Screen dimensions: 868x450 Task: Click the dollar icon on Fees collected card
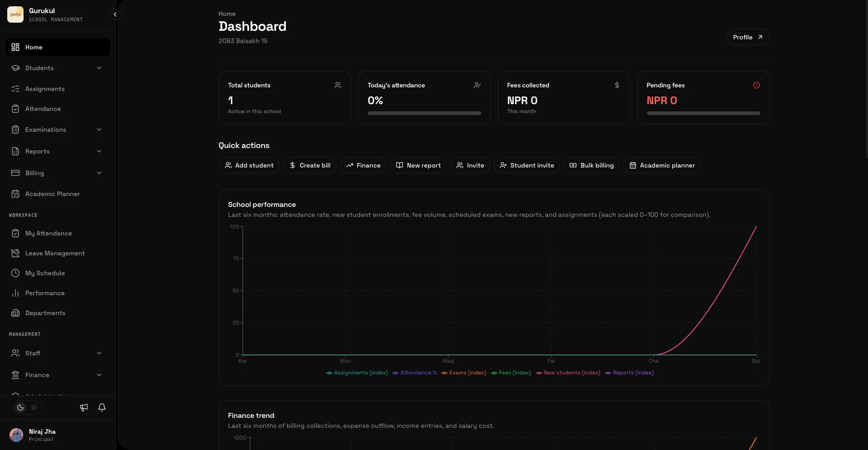tap(617, 85)
